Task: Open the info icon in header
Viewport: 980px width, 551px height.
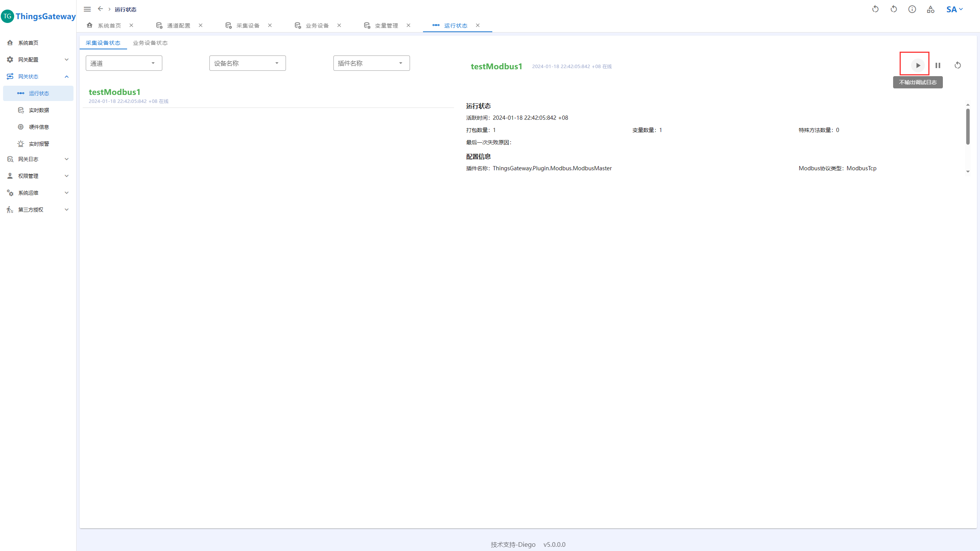Action: (x=912, y=9)
